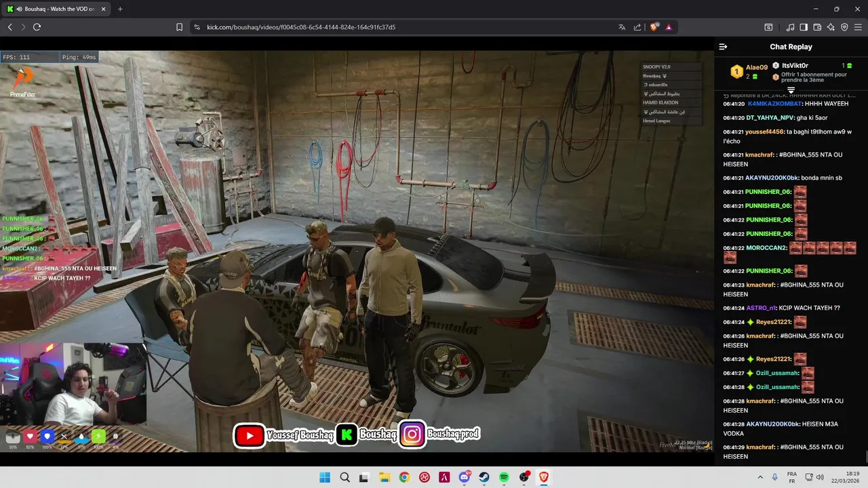
Task: Open Steam from the taskbar
Action: (x=484, y=477)
